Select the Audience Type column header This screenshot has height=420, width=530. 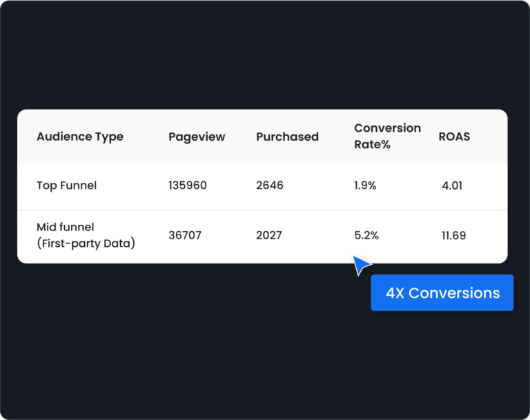click(80, 137)
